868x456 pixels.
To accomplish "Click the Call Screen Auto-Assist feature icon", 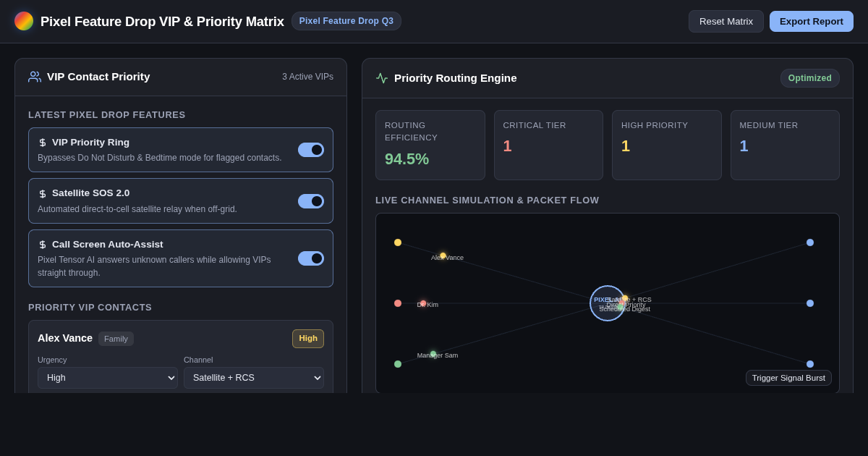I will (43, 245).
